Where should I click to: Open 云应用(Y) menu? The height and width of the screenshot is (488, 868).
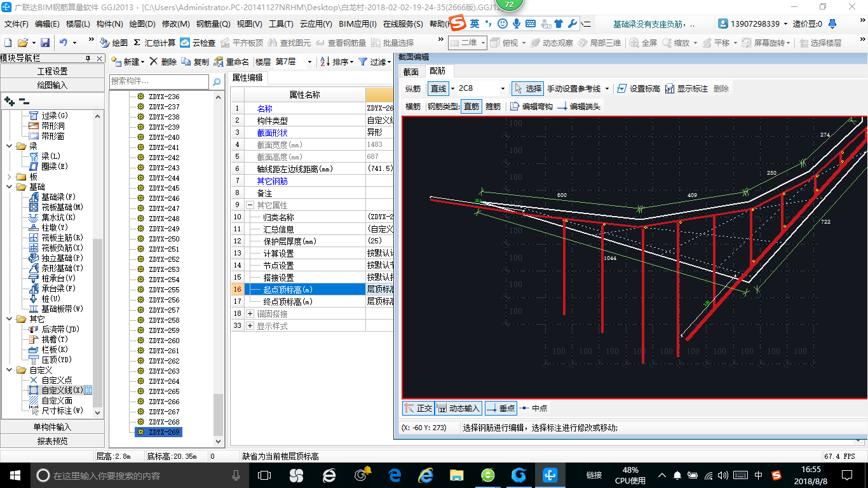click(x=316, y=24)
